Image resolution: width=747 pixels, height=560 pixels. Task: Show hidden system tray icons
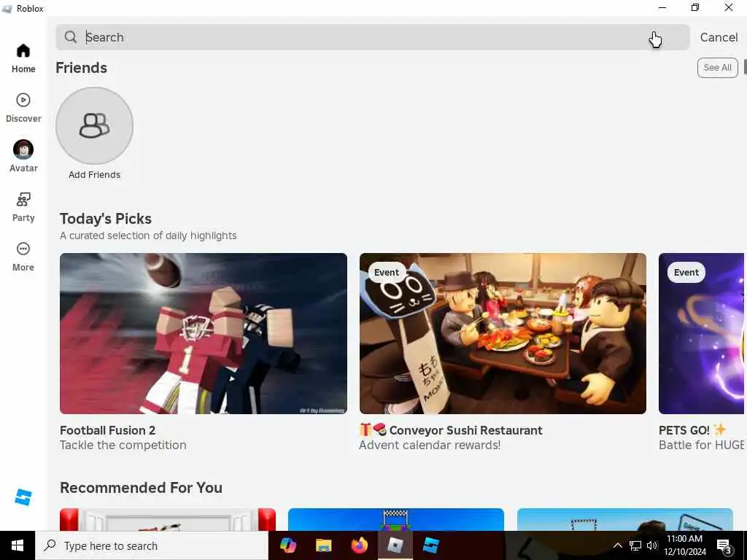point(617,545)
